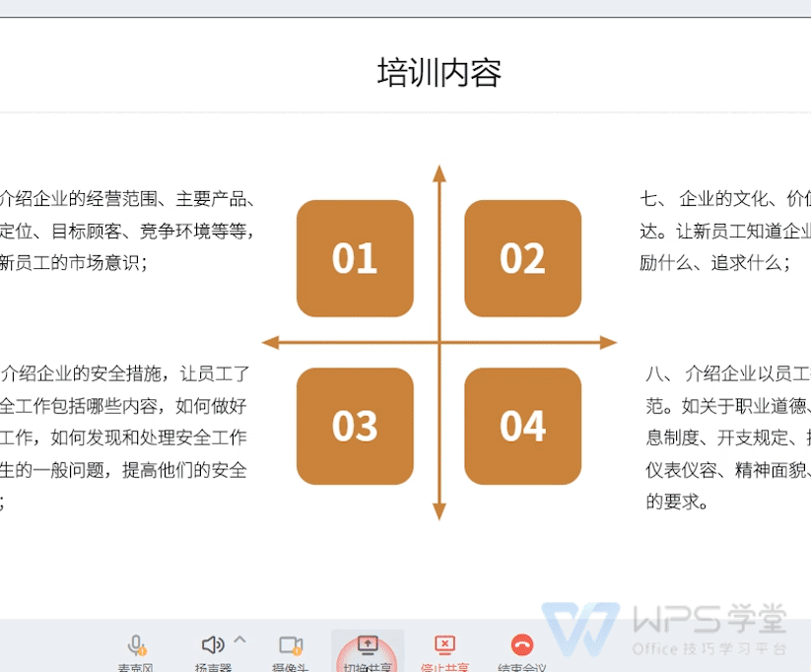The height and width of the screenshot is (672, 811).
Task: Click the text line 的要求。
Action: [x=677, y=502]
